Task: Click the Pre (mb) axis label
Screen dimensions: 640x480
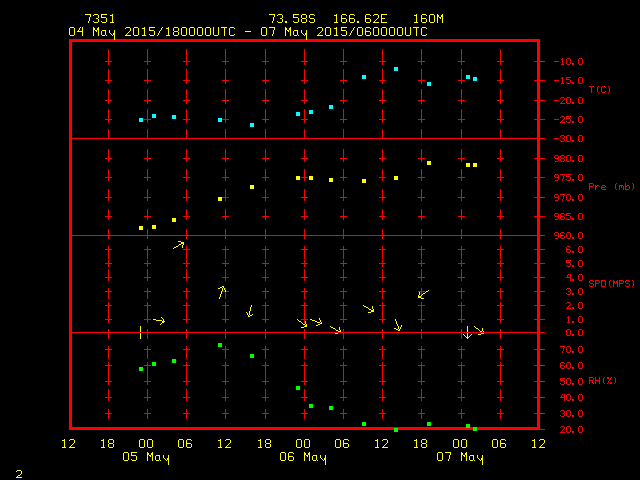Action: click(x=611, y=187)
